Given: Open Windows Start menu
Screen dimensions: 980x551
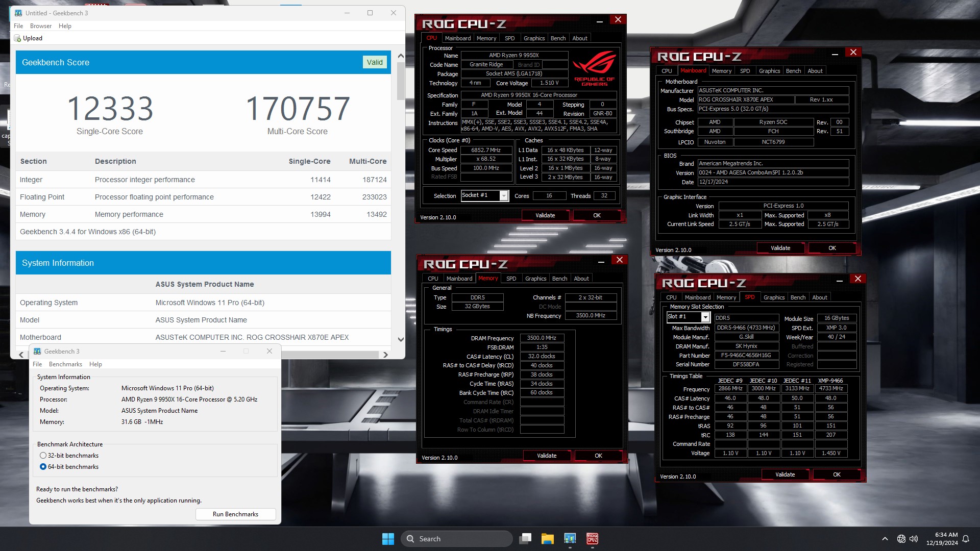Looking at the screenshot, I should [x=388, y=539].
